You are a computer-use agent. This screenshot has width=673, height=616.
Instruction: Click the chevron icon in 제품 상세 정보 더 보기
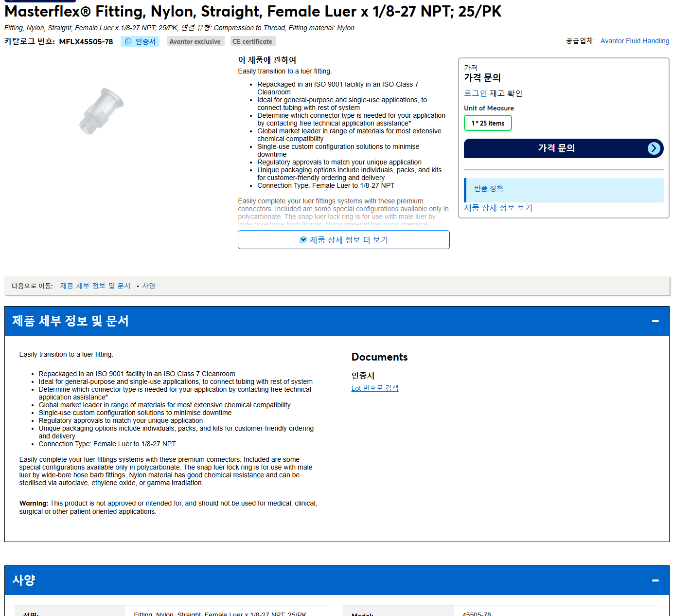click(x=303, y=239)
